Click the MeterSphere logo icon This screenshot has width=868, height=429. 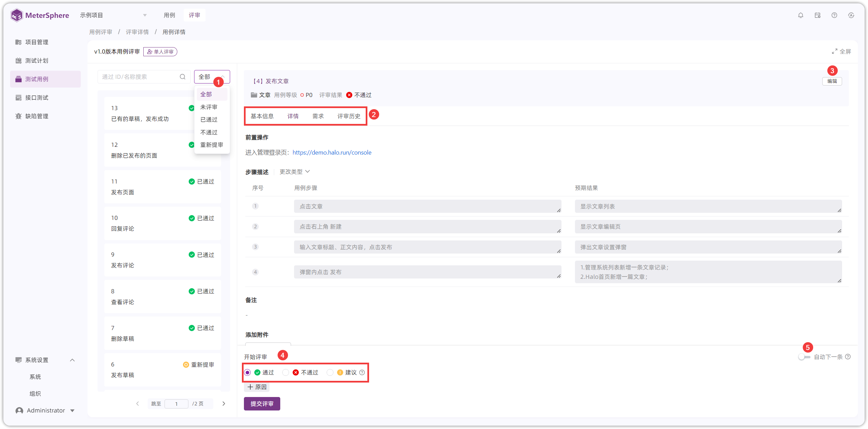pos(16,15)
